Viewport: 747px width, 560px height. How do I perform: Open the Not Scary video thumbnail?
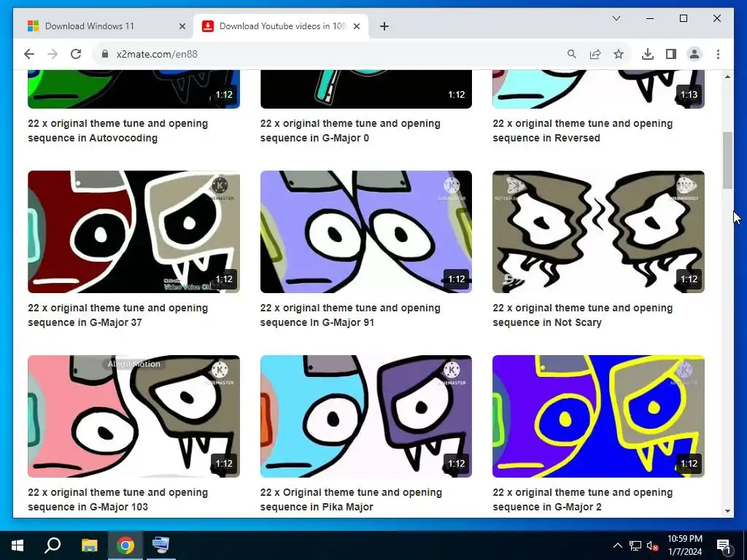598,232
